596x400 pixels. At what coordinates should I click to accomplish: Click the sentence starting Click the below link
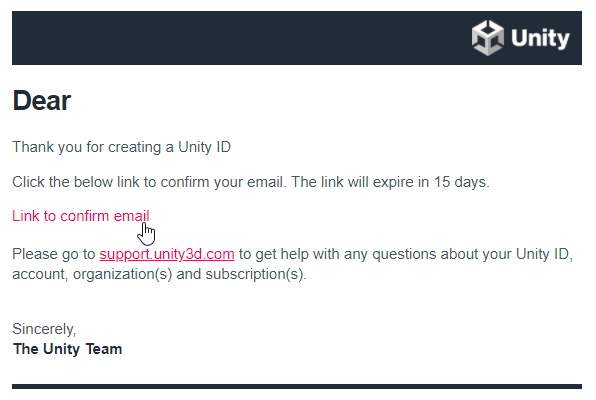pyautogui.click(x=150, y=182)
